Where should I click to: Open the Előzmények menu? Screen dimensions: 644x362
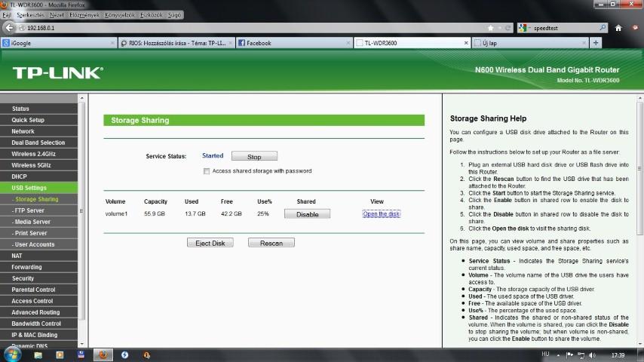[x=84, y=15]
